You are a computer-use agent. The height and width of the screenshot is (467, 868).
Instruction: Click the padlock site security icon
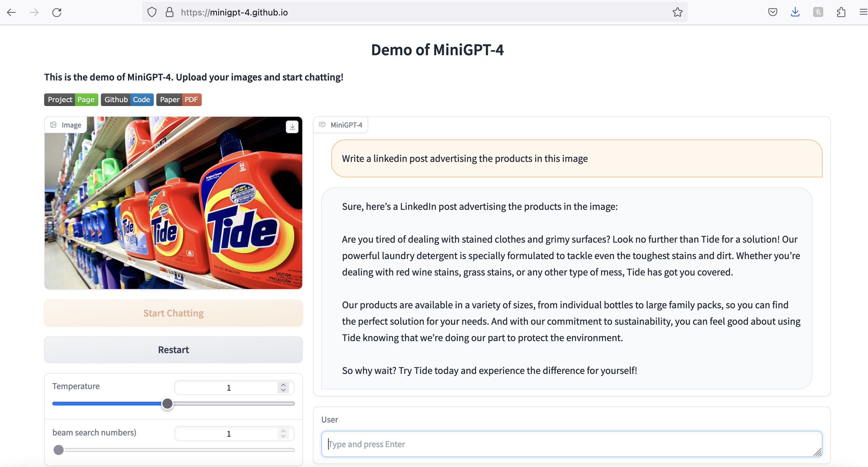[x=170, y=12]
